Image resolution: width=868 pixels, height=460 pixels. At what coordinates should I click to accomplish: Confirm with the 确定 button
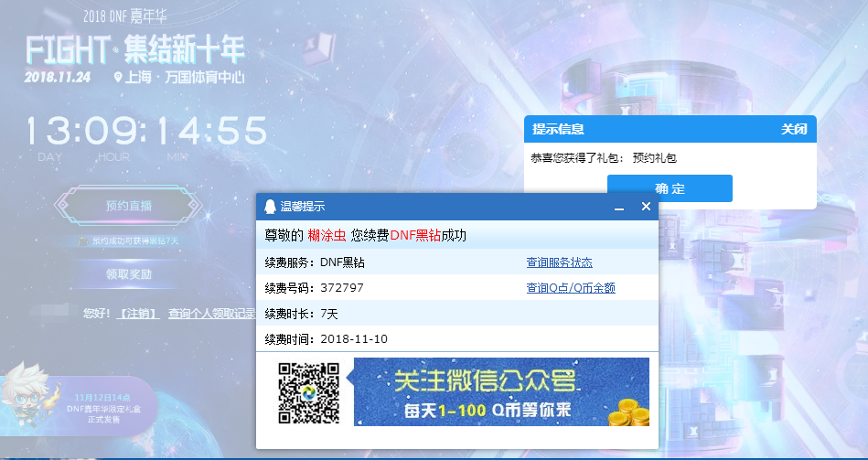tap(670, 188)
